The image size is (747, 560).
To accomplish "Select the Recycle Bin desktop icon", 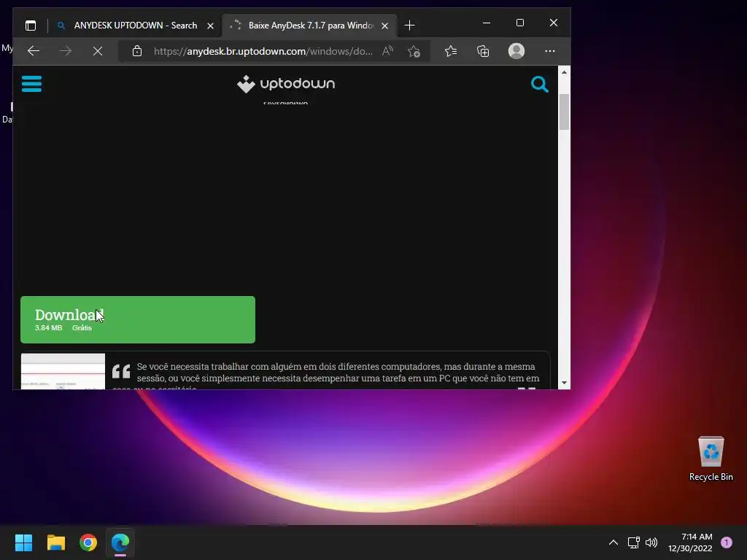I will tap(711, 458).
